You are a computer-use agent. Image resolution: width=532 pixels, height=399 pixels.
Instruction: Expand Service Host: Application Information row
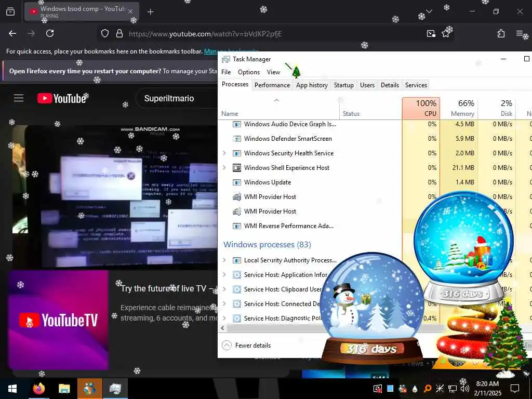tap(224, 274)
